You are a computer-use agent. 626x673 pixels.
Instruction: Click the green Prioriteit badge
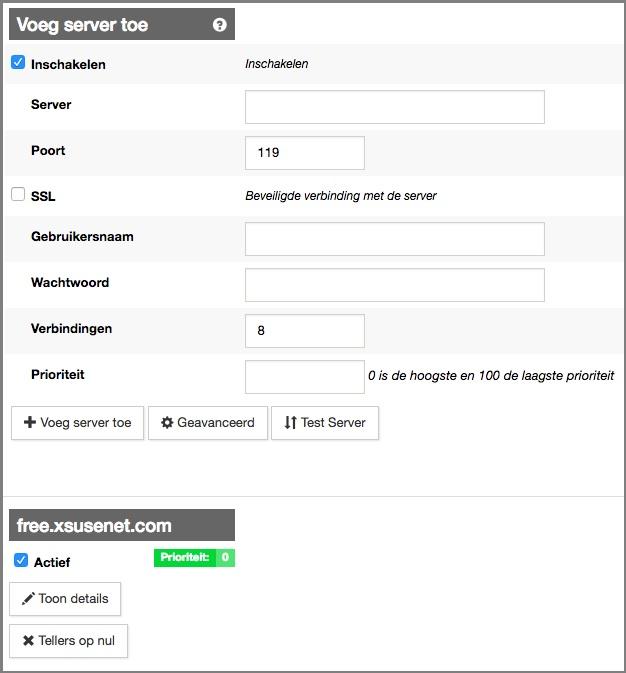pyautogui.click(x=194, y=558)
